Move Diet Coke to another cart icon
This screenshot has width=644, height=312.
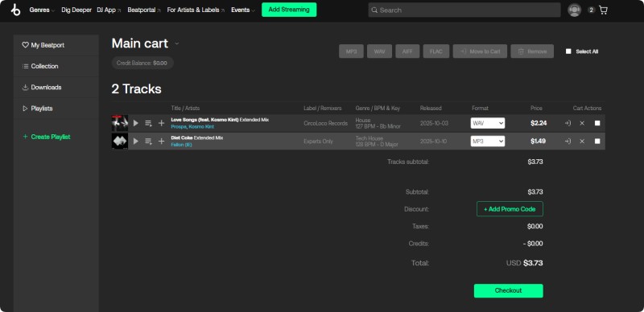(568, 142)
